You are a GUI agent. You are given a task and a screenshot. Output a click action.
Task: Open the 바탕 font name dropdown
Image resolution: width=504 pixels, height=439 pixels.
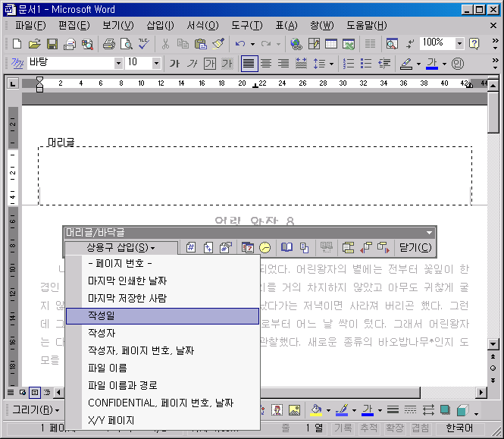point(118,63)
